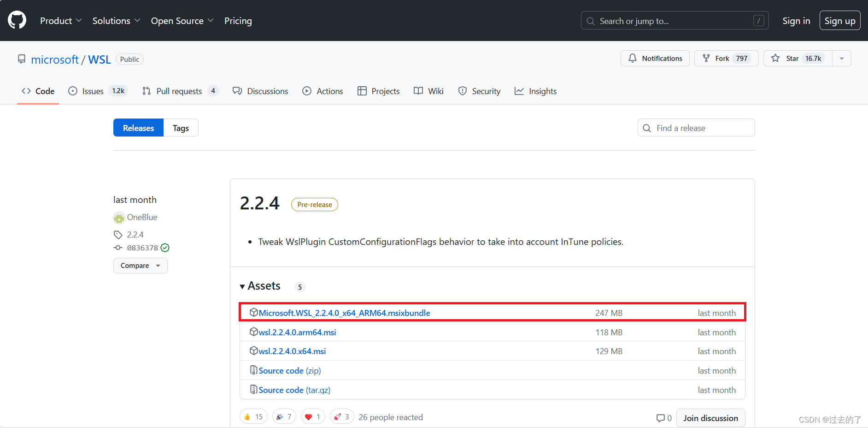Open the Compare dropdown

click(140, 266)
